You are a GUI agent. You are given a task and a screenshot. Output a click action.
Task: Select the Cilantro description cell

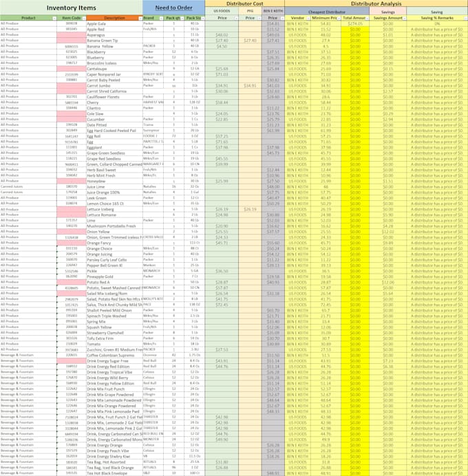point(114,108)
